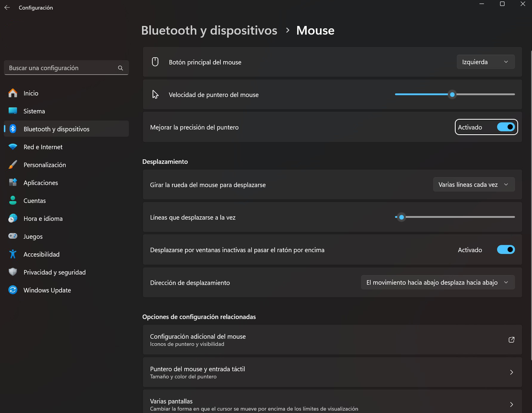Expand Puntero del mouse y entrada táctil chevron
This screenshot has width=532, height=413.
click(x=511, y=372)
